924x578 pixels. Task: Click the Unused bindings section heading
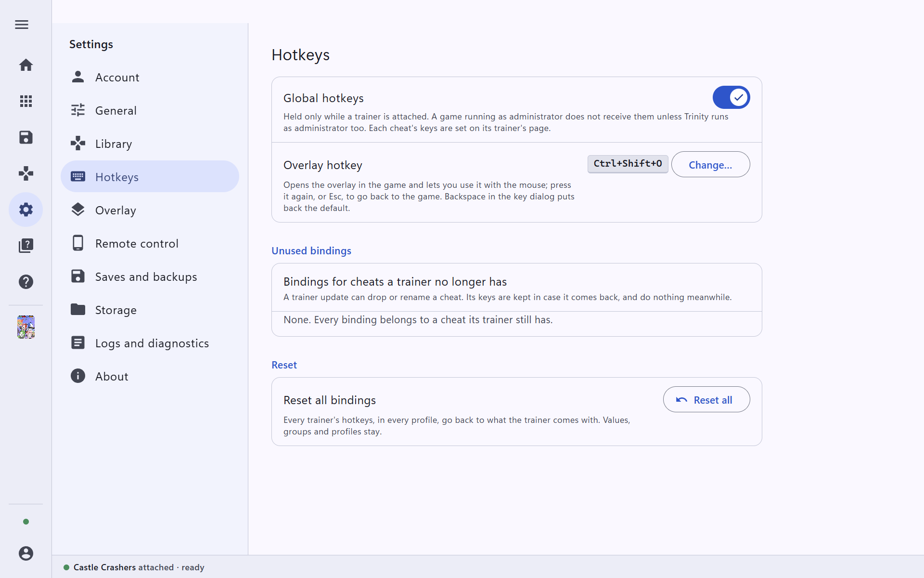pyautogui.click(x=311, y=251)
